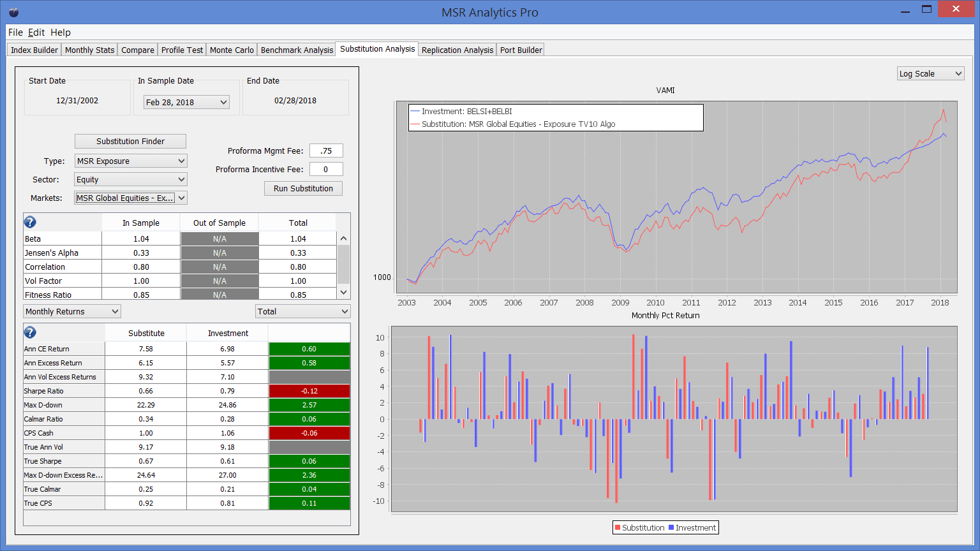Image resolution: width=980 pixels, height=551 pixels.
Task: Open the Monthly Returns dropdown
Action: tap(71, 312)
